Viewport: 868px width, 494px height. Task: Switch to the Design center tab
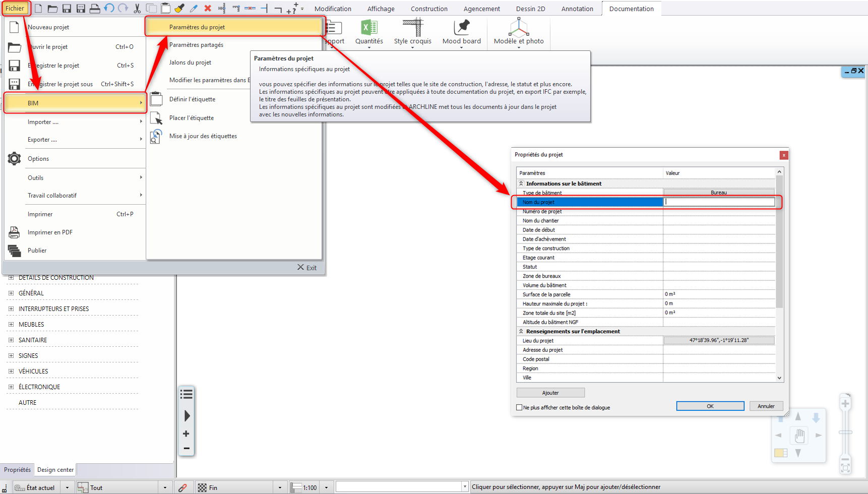click(55, 470)
